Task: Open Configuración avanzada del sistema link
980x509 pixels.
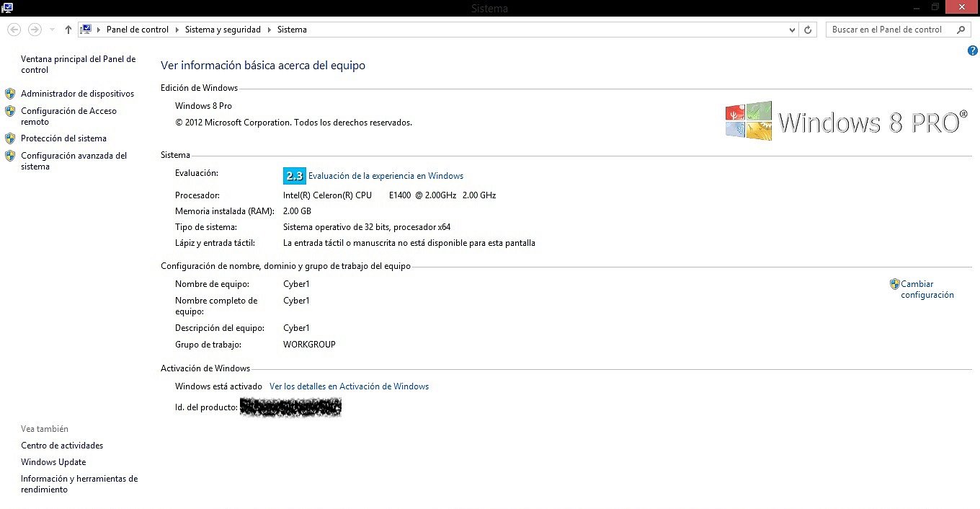Action: pyautogui.click(x=73, y=161)
